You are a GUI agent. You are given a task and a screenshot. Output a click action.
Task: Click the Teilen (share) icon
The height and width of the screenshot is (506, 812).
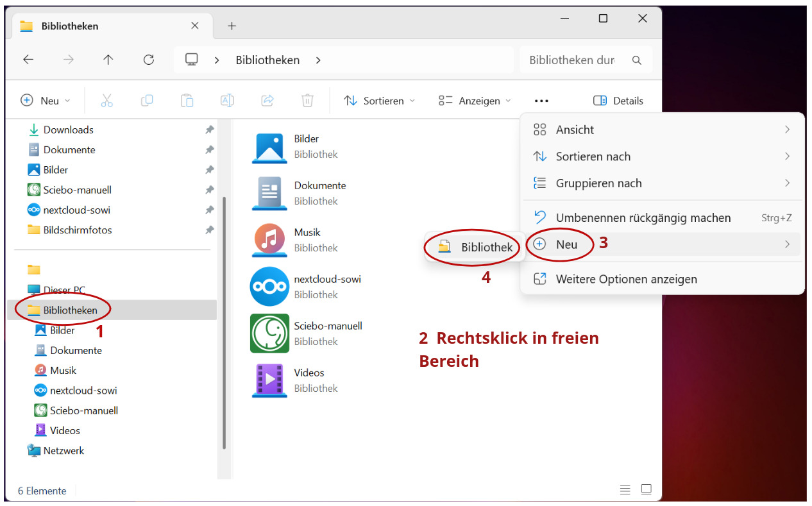[267, 101]
